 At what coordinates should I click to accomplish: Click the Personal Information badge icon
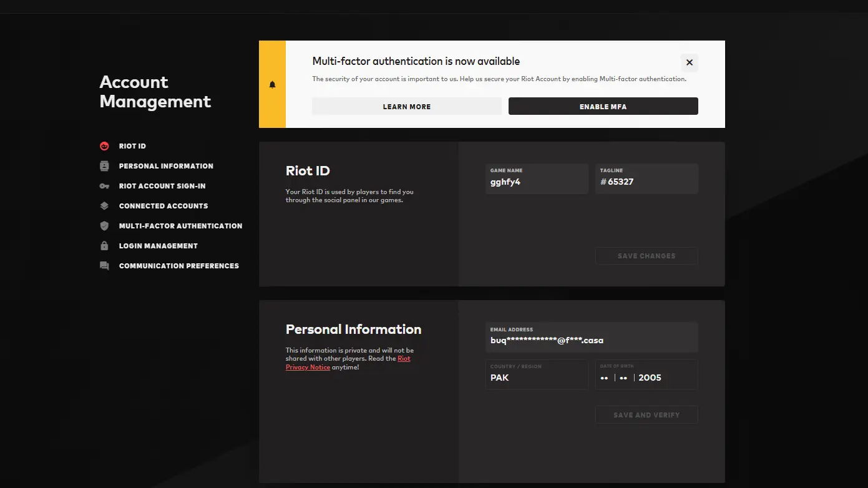(x=104, y=166)
